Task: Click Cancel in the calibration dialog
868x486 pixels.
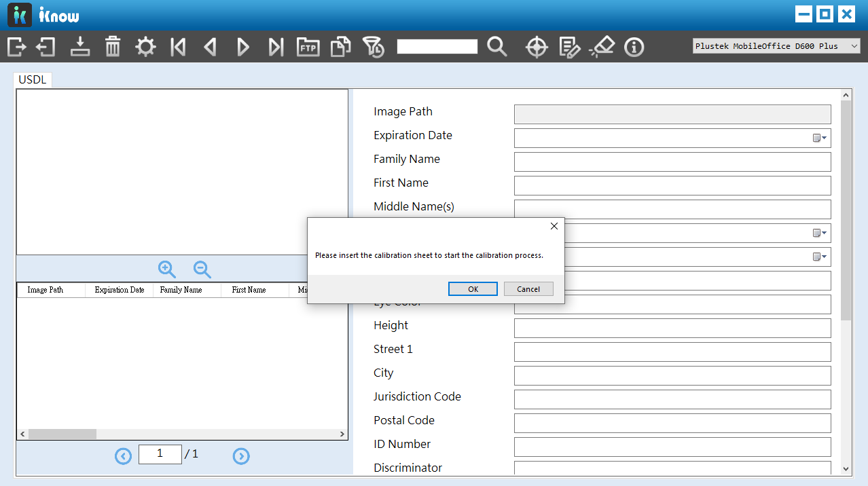Action: [528, 289]
